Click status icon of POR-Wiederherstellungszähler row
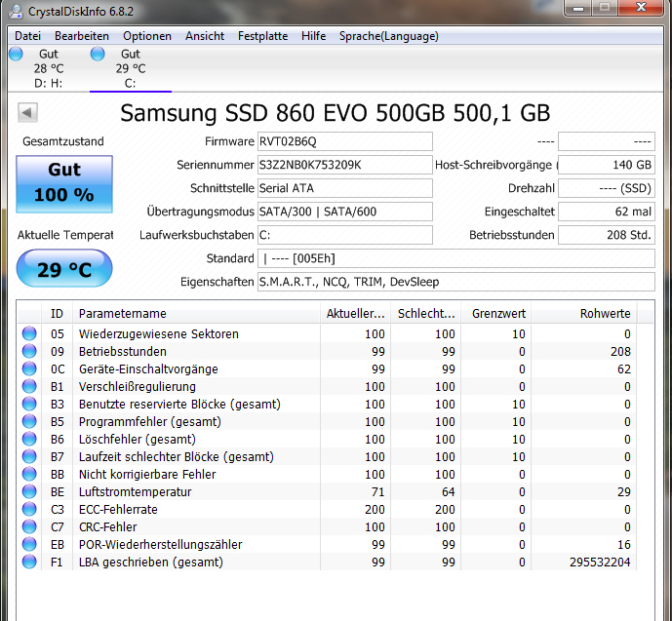This screenshot has width=672, height=621. [x=29, y=544]
